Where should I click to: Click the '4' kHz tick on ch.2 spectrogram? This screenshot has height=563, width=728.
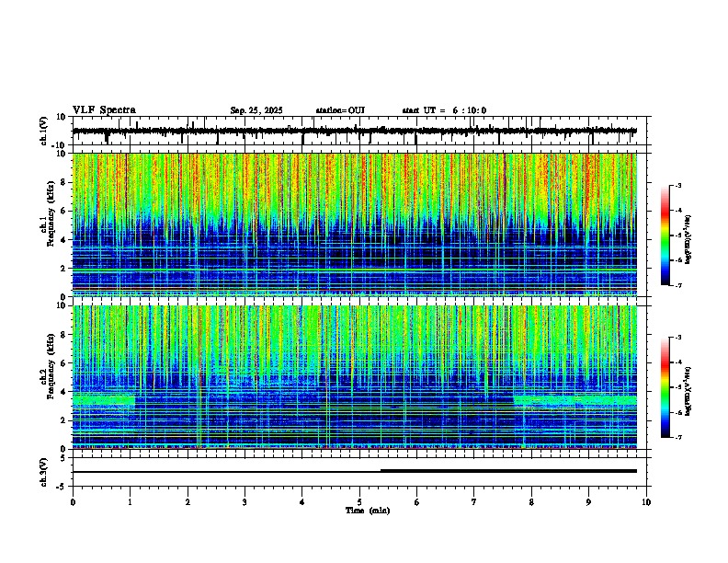click(64, 392)
